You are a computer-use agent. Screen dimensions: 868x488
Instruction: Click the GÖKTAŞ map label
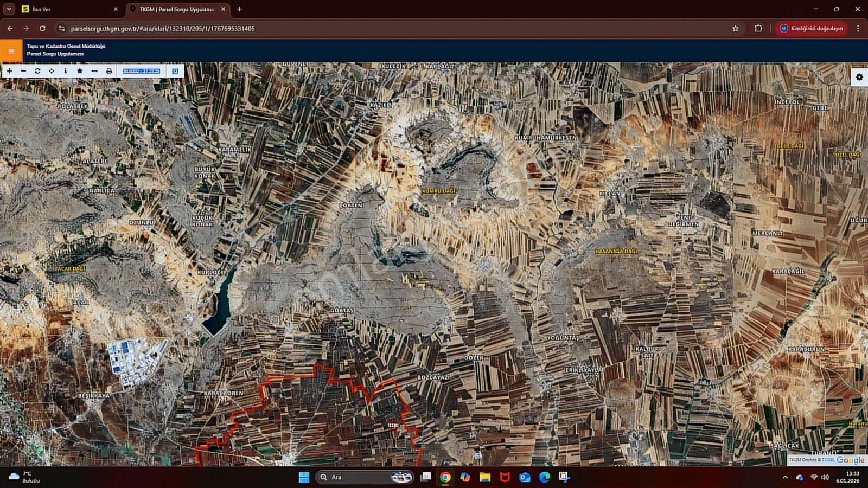[341, 310]
